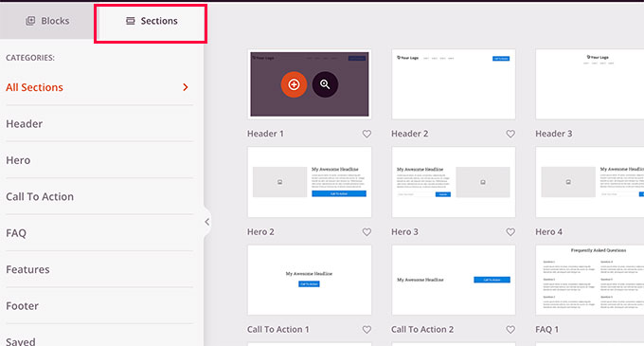Select the Header 3 thumbnail
This screenshot has width=644, height=346.
(590, 84)
